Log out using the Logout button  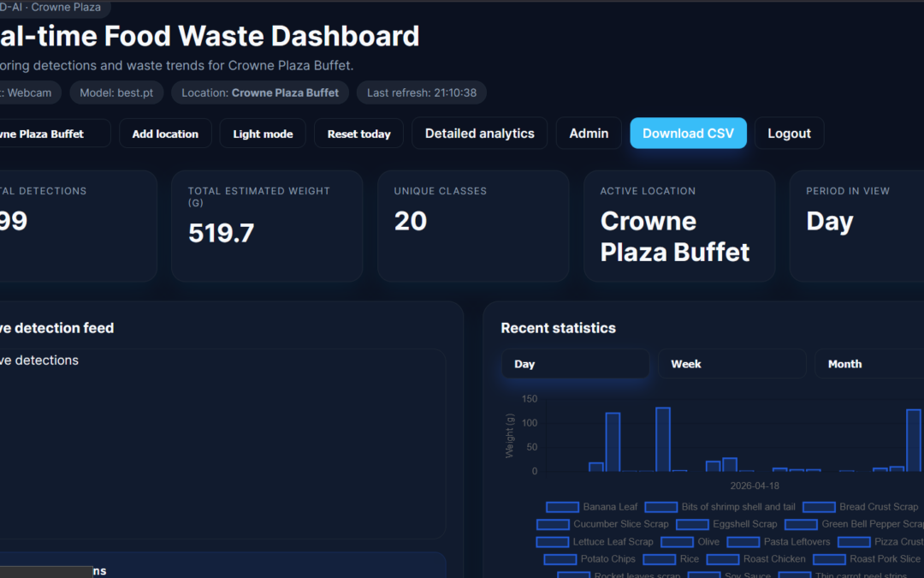point(789,134)
